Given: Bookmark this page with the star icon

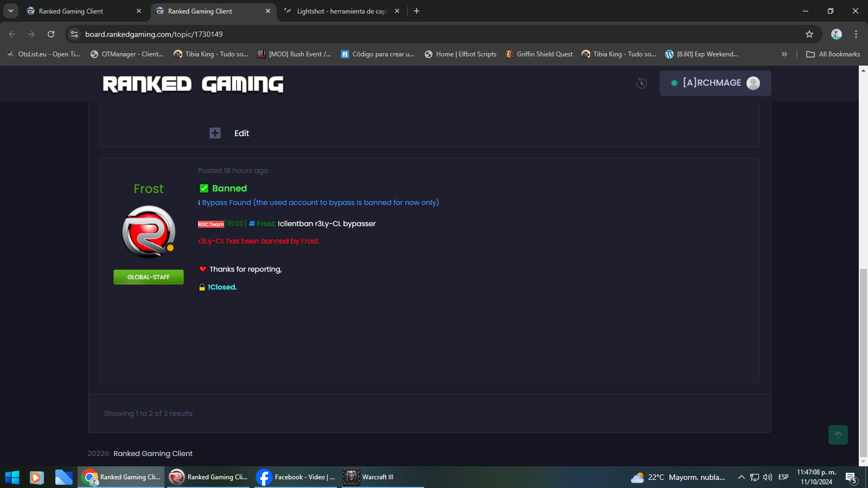Looking at the screenshot, I should [809, 34].
